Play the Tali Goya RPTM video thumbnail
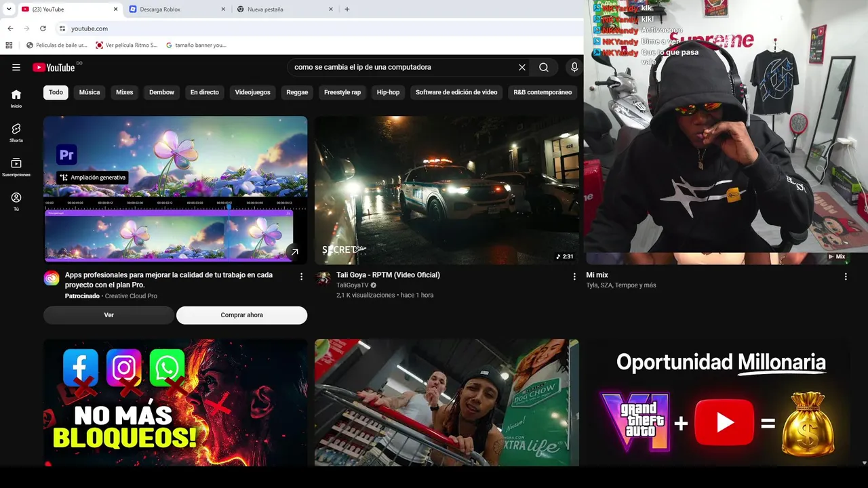Image resolution: width=868 pixels, height=488 pixels. point(447,190)
